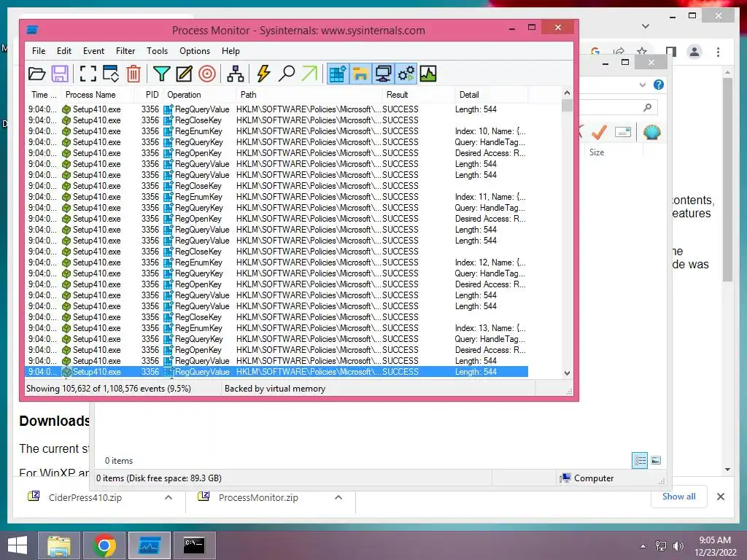Select the Include Process From Window target icon
The image size is (747, 560).
pos(206,74)
